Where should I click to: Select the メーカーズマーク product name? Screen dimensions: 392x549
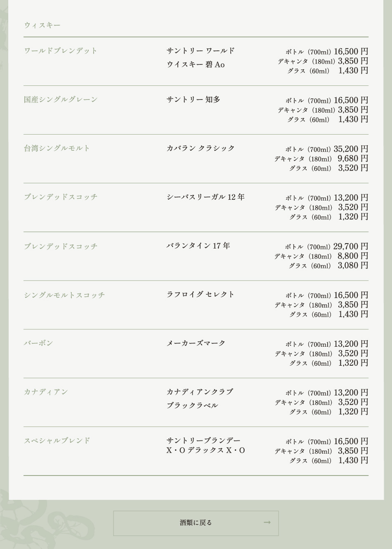pos(196,343)
